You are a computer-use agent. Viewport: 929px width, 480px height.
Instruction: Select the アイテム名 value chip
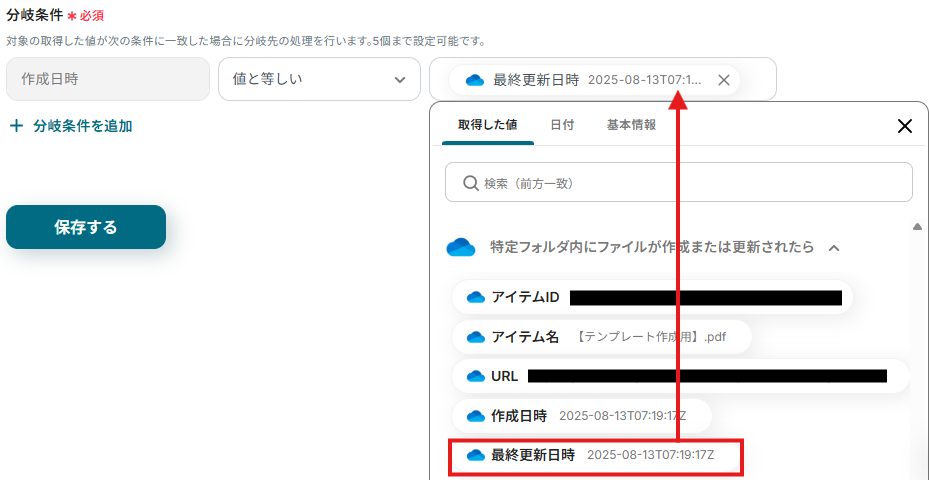tap(602, 337)
